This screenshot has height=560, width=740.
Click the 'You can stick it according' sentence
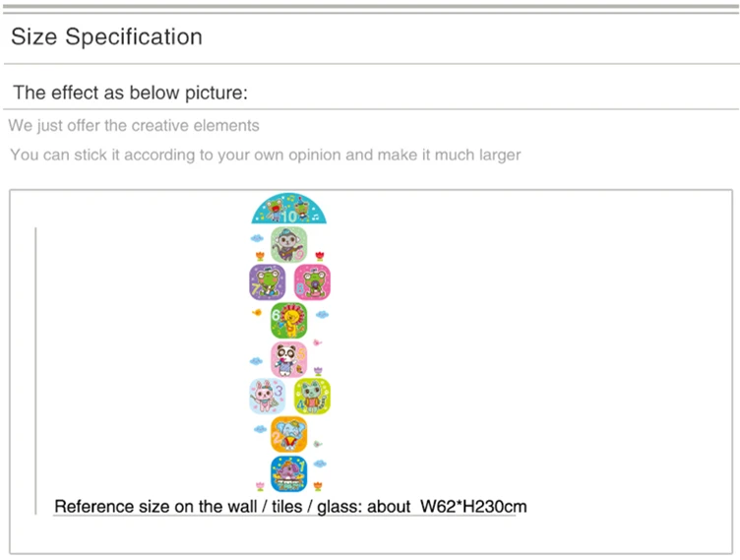click(266, 155)
